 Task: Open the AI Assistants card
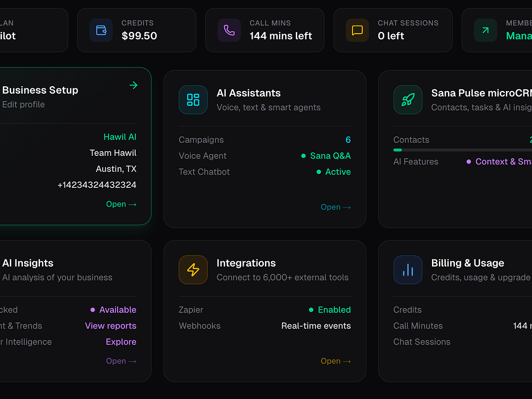[x=336, y=207]
